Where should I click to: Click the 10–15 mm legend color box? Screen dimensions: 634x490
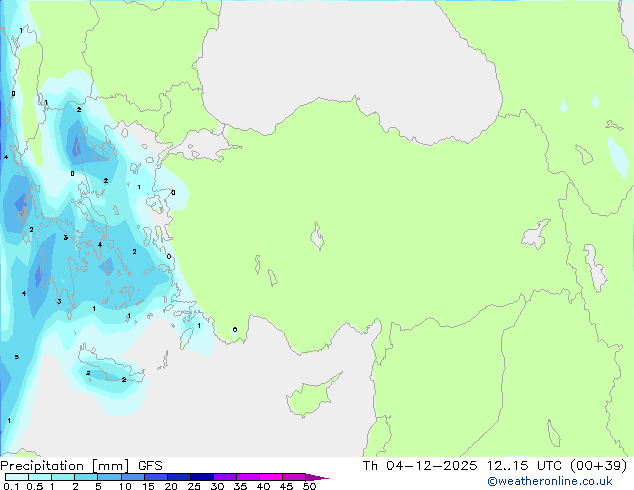coord(132,477)
